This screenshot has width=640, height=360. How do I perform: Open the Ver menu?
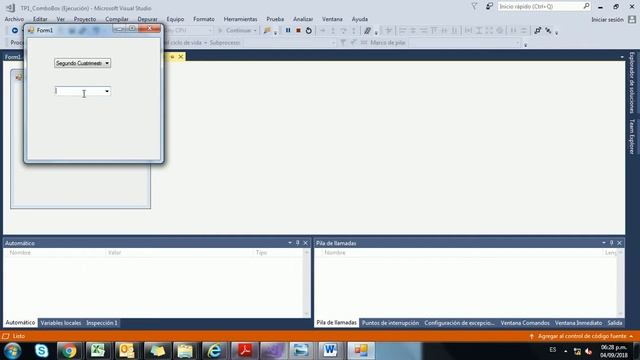coord(60,19)
